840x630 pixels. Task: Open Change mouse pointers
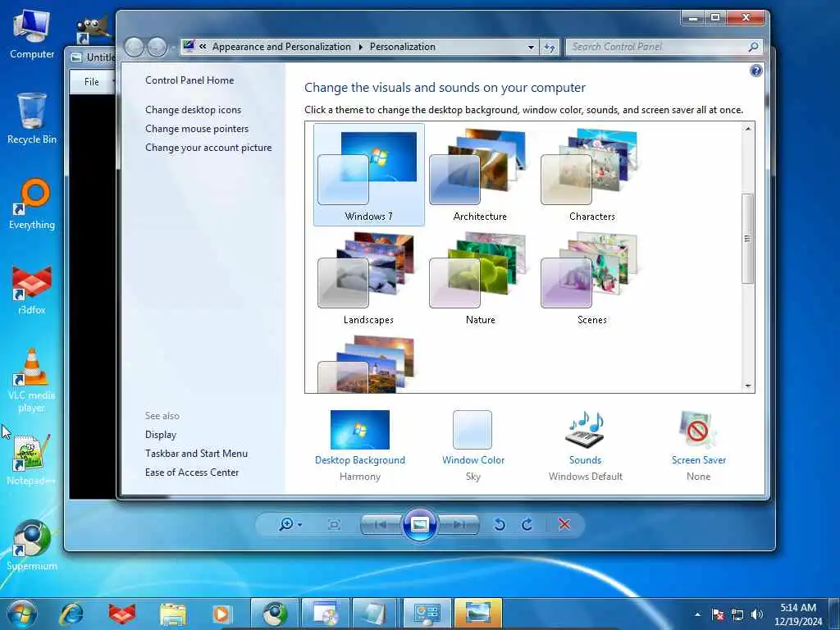(x=197, y=129)
